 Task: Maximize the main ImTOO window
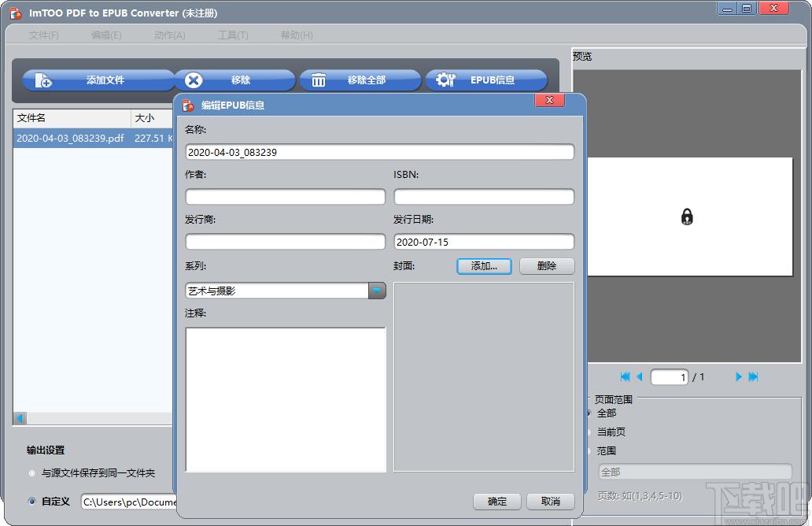[x=747, y=9]
